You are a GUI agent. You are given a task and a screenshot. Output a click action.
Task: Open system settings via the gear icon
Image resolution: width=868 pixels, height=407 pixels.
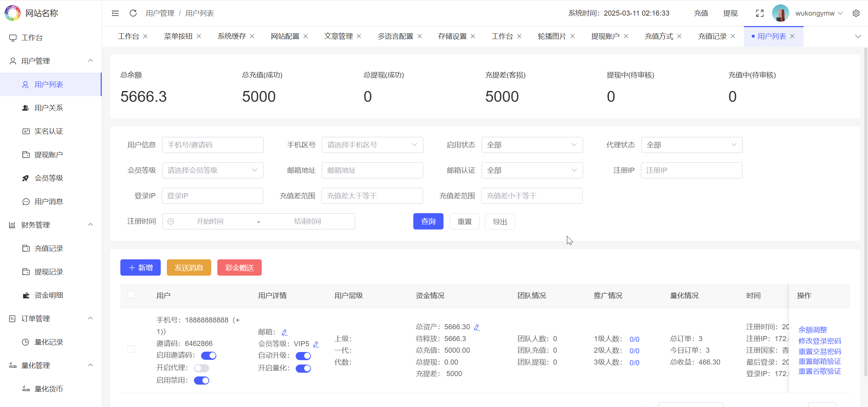pos(857,13)
